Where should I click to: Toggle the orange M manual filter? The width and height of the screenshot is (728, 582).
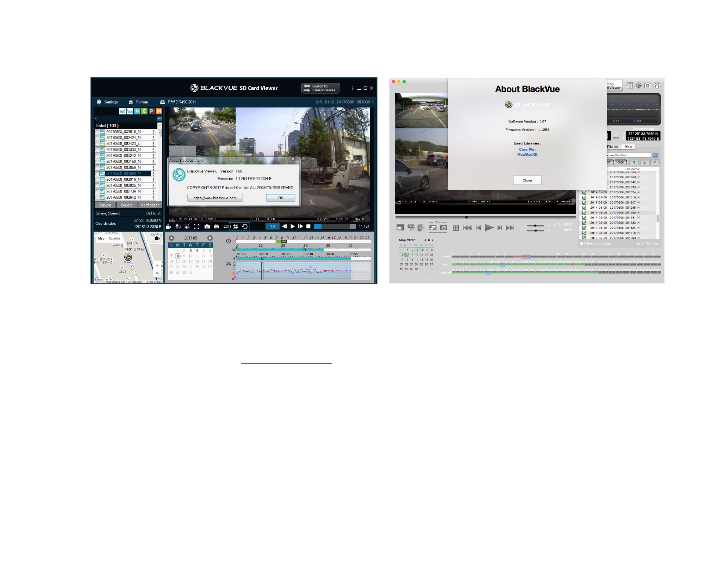159,111
